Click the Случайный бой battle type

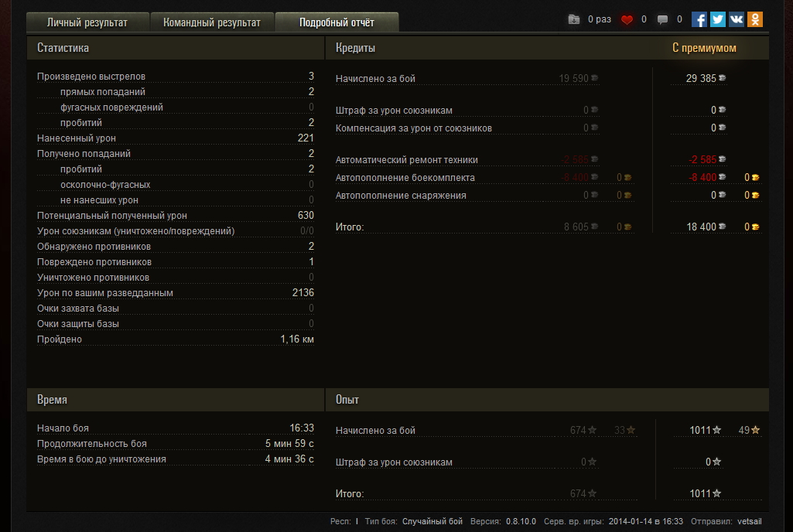[x=432, y=521]
